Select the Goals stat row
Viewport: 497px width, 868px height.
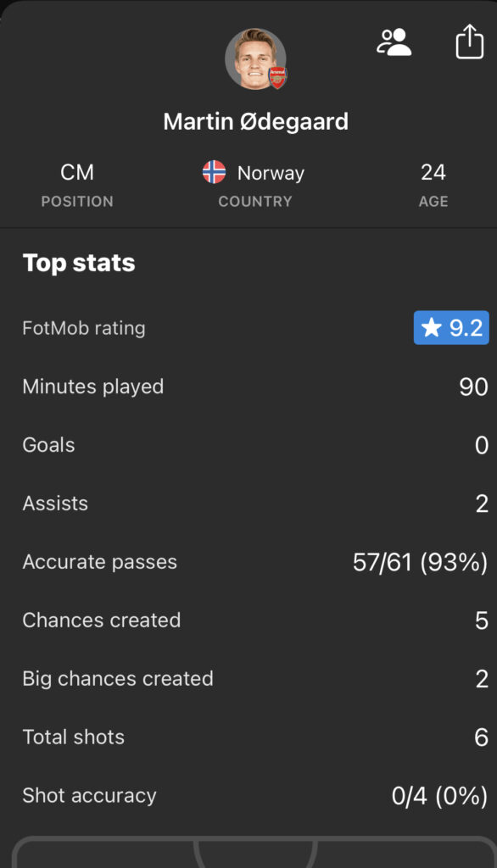[x=248, y=444]
